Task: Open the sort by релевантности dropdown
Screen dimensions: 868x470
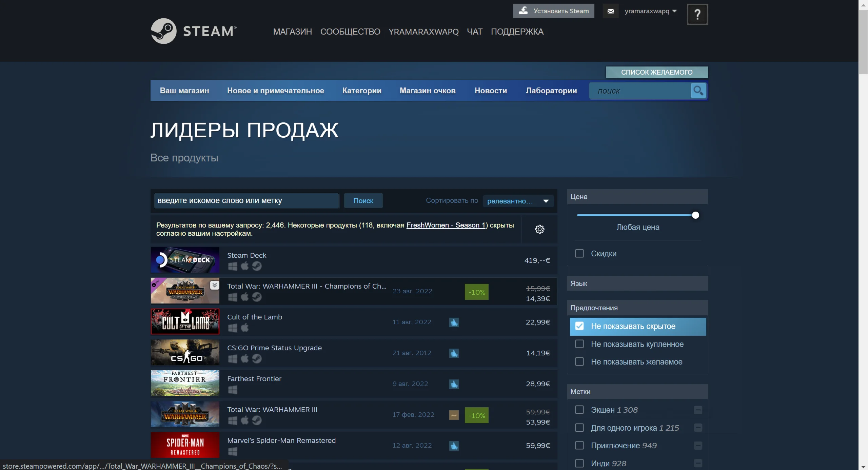Action: tap(518, 201)
